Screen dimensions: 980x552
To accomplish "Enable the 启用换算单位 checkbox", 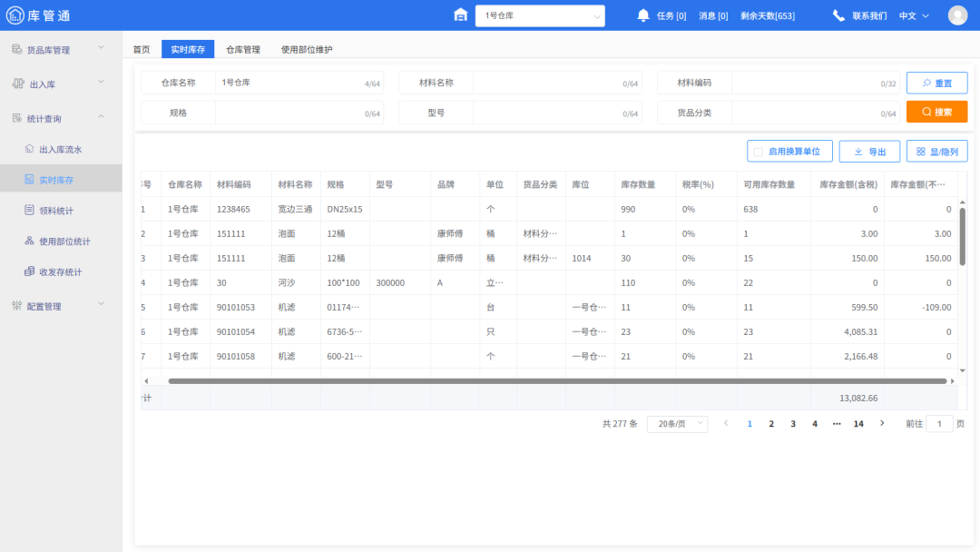I will click(758, 152).
